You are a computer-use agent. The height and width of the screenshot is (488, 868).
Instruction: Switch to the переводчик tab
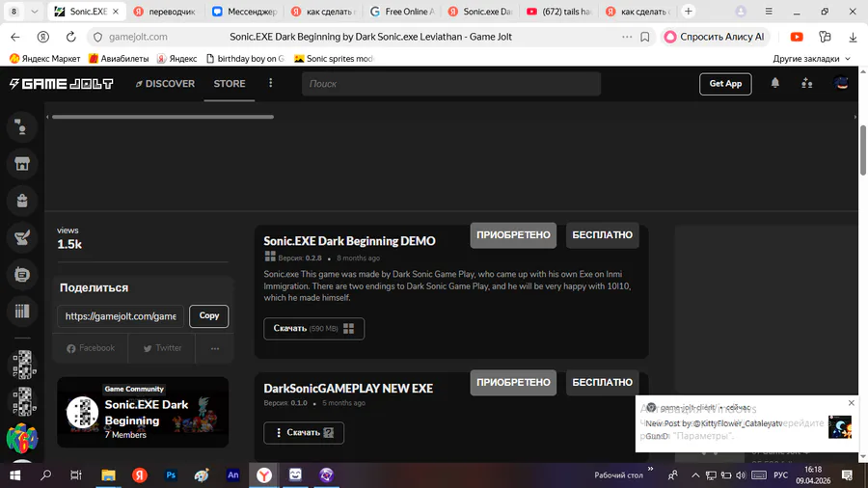(x=166, y=12)
